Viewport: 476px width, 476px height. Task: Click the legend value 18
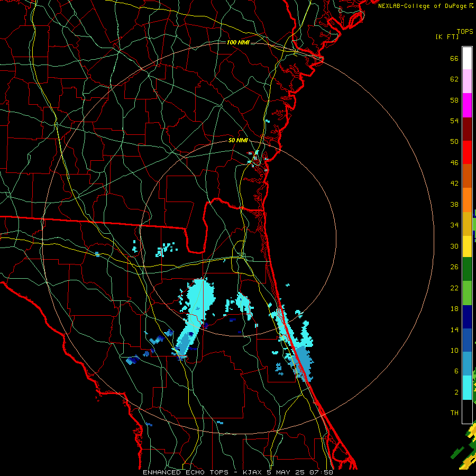tap(454, 309)
